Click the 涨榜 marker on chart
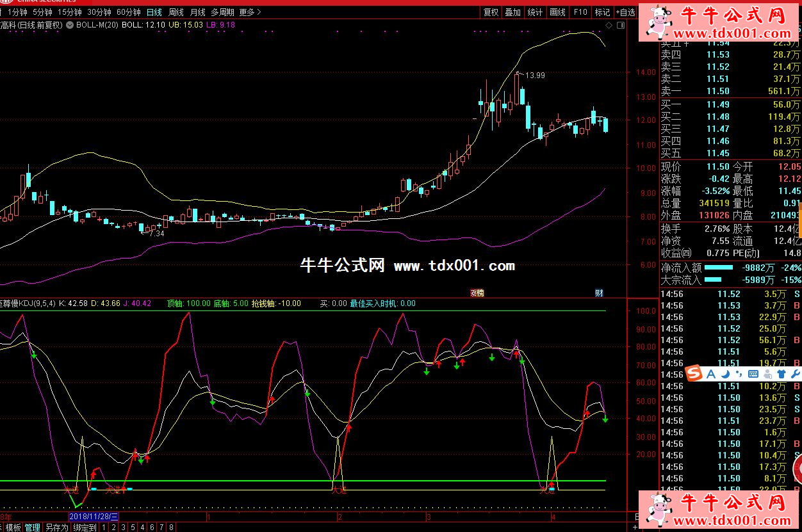Image resolution: width=802 pixels, height=532 pixels. (x=477, y=293)
